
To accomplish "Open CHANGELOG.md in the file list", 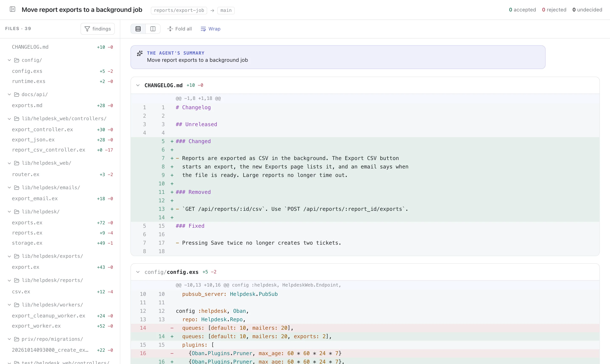I will click(60, 47).
